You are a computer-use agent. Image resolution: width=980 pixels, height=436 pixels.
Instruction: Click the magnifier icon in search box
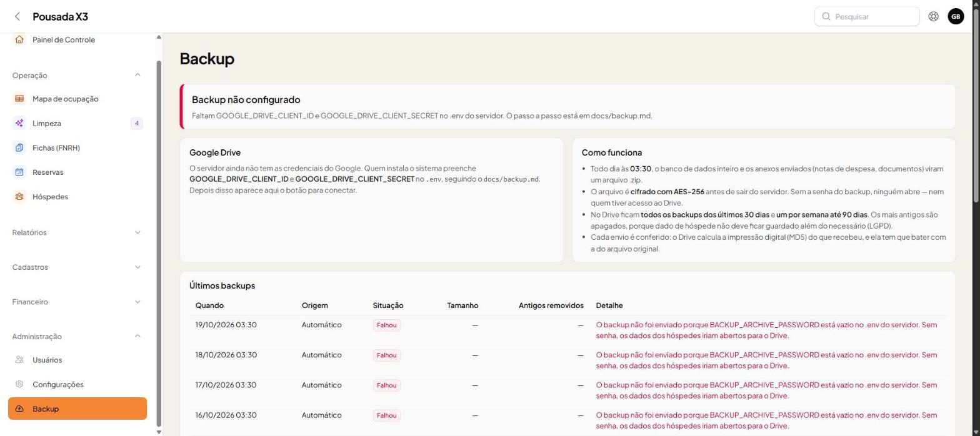(826, 17)
